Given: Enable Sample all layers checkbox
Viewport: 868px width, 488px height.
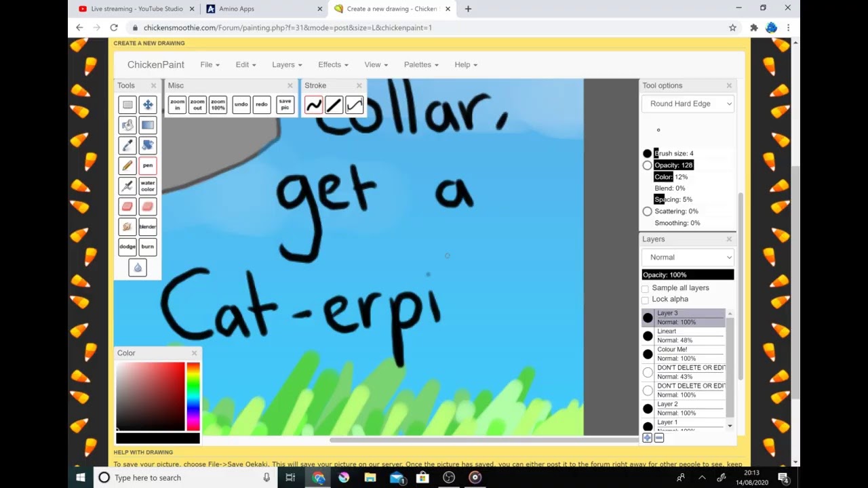Looking at the screenshot, I should [x=645, y=289].
